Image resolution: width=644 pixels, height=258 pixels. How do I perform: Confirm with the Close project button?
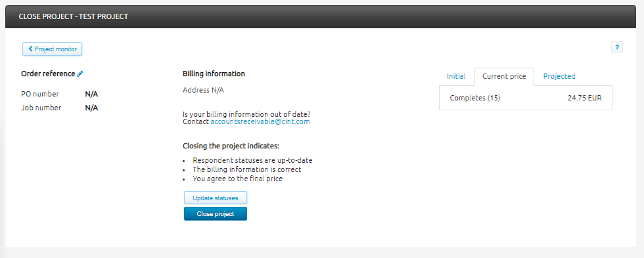(216, 214)
